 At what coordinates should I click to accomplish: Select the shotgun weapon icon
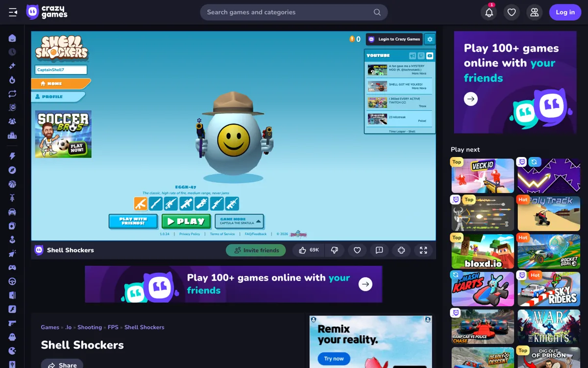point(156,204)
